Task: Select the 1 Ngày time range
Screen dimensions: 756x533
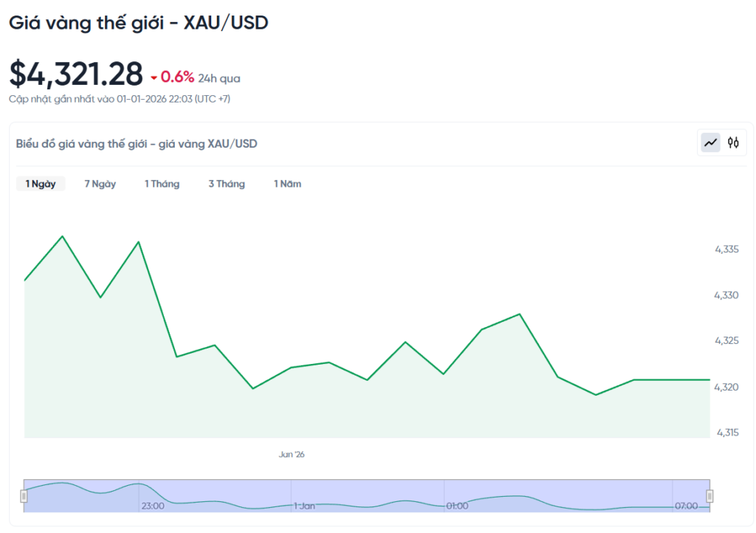Action: 41,184
